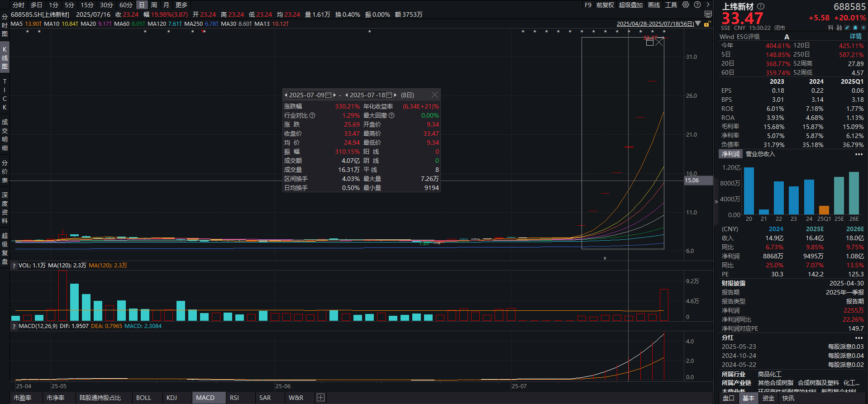Step the end date forward with its right arrow
Screen dimensions: 868x404
coord(395,95)
